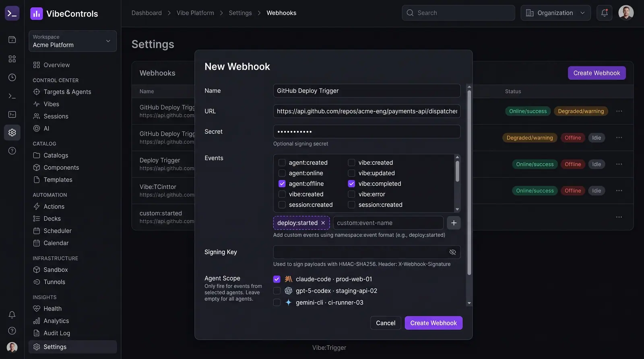Check gemini-cli ci-runner-03 agent scope
Image resolution: width=644 pixels, height=359 pixels.
pos(277,302)
